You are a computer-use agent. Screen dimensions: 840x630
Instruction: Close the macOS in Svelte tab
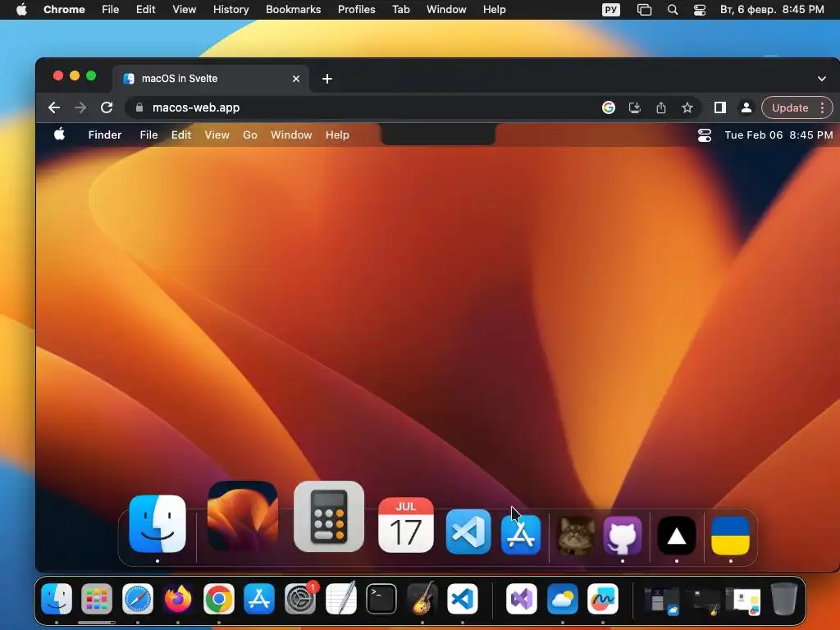[x=295, y=79]
